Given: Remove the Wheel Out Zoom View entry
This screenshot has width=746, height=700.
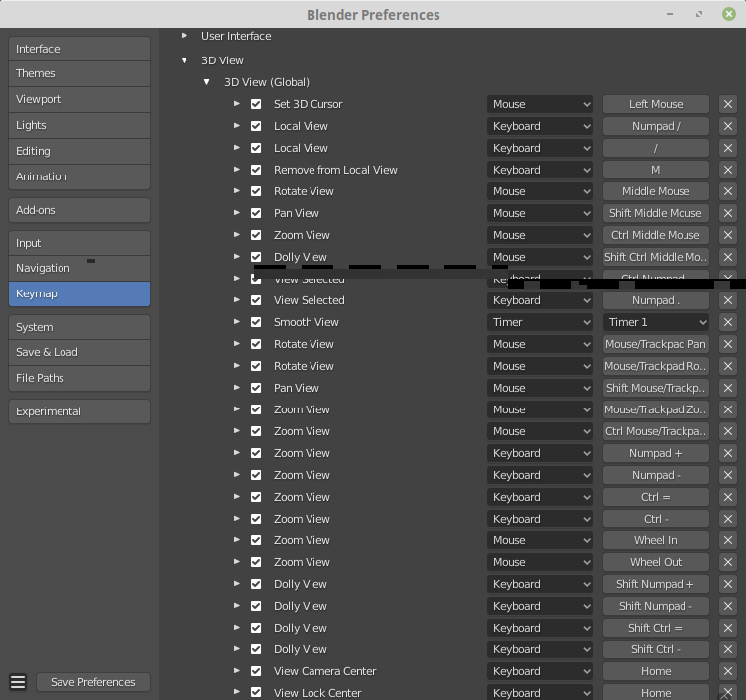Looking at the screenshot, I should 728,562.
